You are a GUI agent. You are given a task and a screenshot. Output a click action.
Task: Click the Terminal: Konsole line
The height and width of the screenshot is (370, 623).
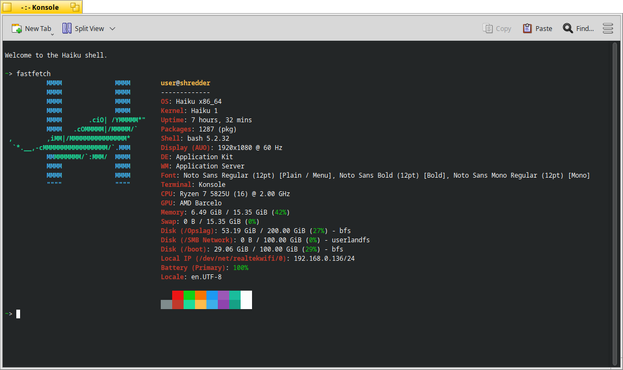point(193,184)
